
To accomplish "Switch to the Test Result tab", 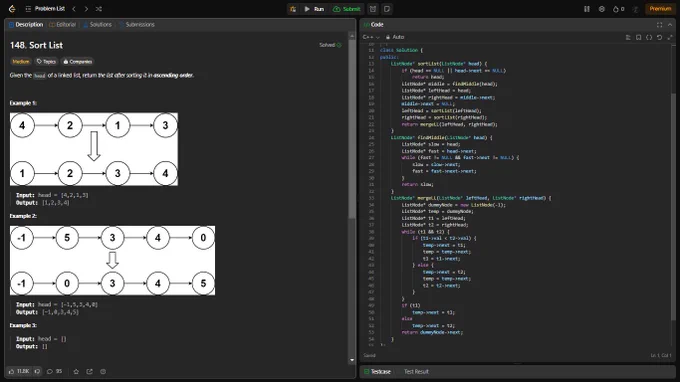I will [416, 372].
